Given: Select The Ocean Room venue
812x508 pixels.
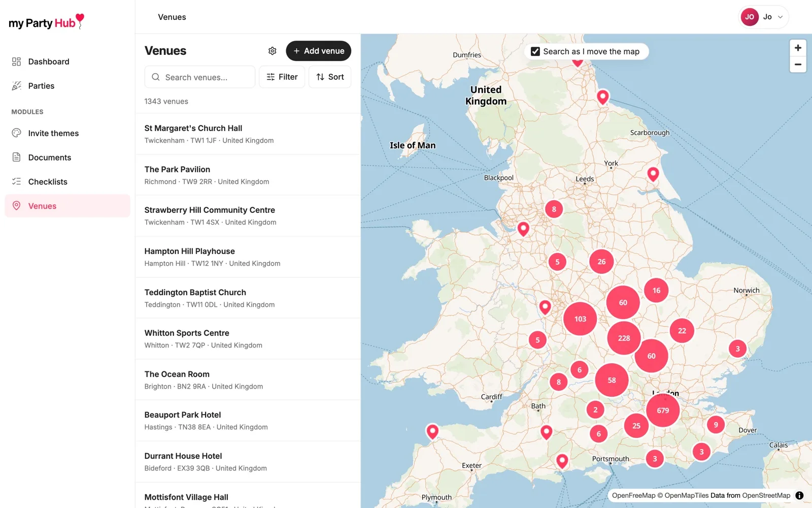Looking at the screenshot, I should 248,380.
